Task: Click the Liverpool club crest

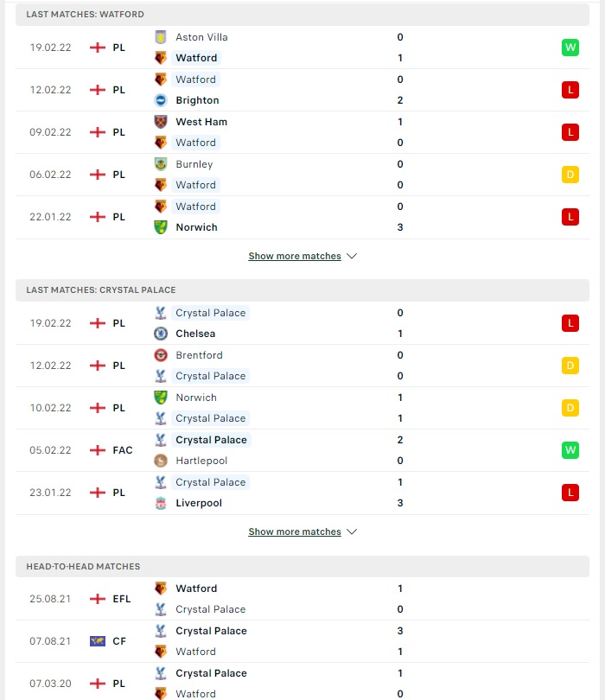Action: tap(161, 503)
